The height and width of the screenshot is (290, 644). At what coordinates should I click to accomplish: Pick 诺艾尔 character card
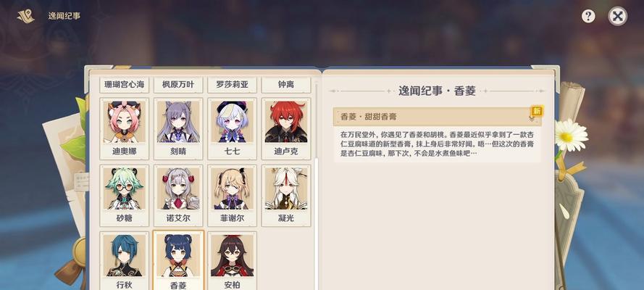coord(178,196)
